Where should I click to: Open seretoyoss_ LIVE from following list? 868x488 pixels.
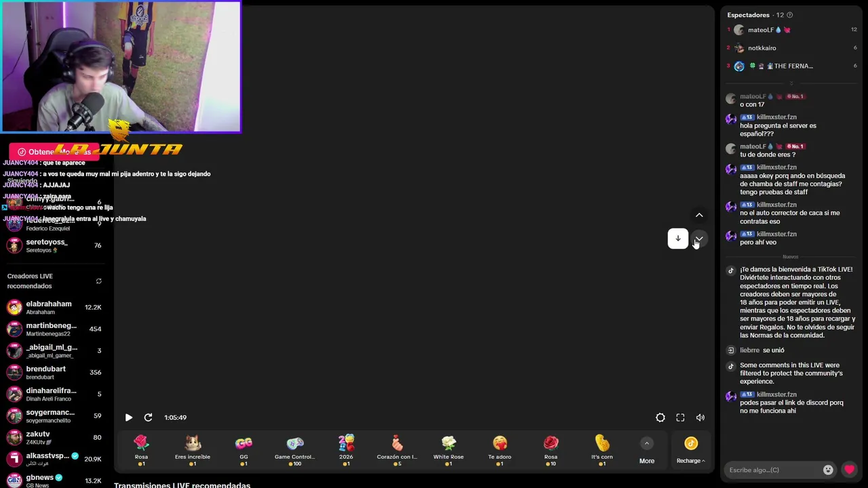coord(54,245)
